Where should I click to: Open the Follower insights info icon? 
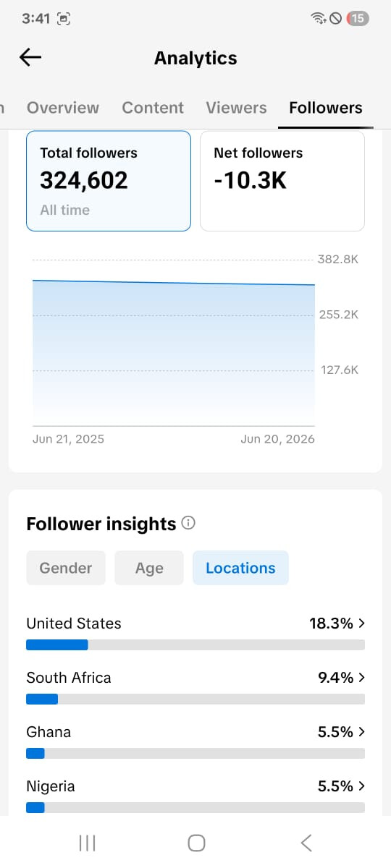tap(188, 523)
